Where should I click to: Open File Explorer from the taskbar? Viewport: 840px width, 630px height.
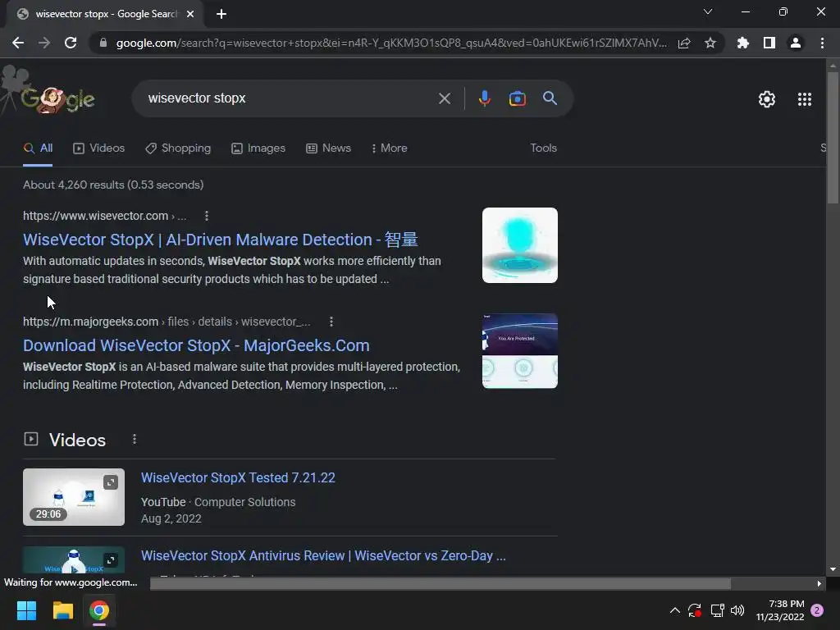62,610
